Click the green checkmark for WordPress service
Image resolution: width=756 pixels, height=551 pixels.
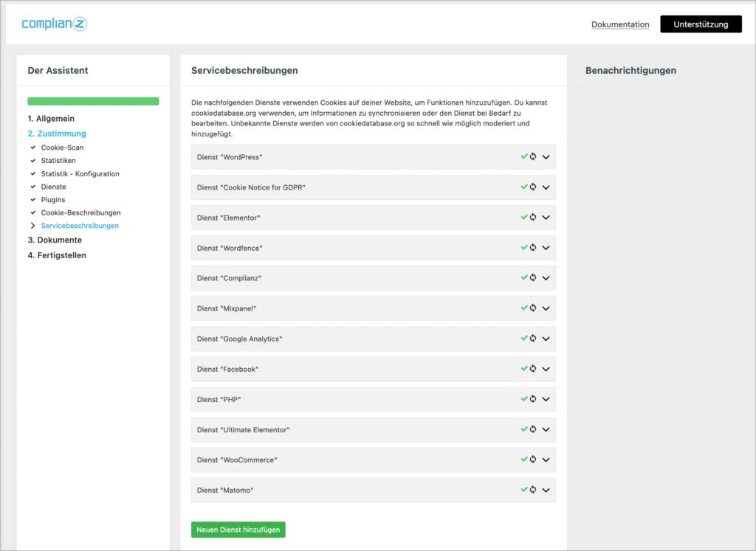524,156
